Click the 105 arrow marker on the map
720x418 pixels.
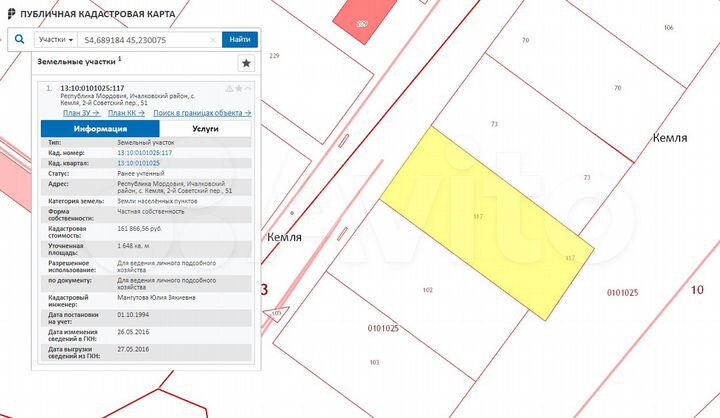click(x=276, y=314)
